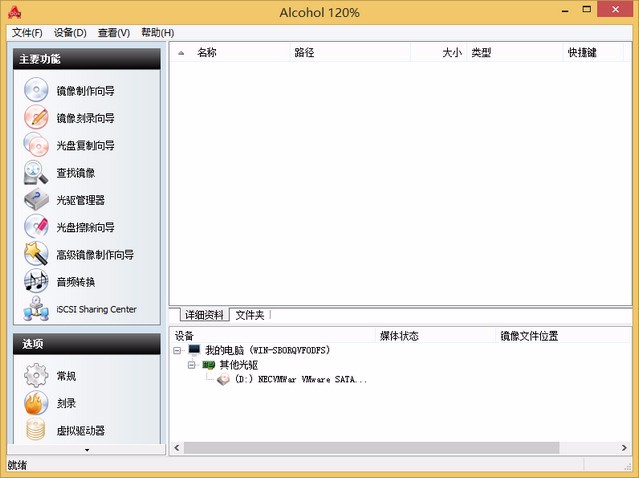The width and height of the screenshot is (639, 478).
Task: Open the 设备(D) menu
Action: click(x=70, y=33)
